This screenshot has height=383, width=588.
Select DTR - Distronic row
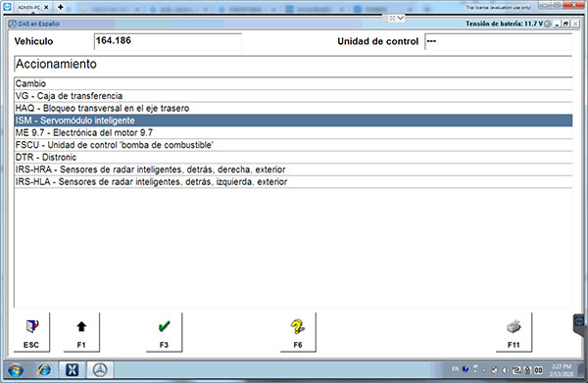click(293, 157)
